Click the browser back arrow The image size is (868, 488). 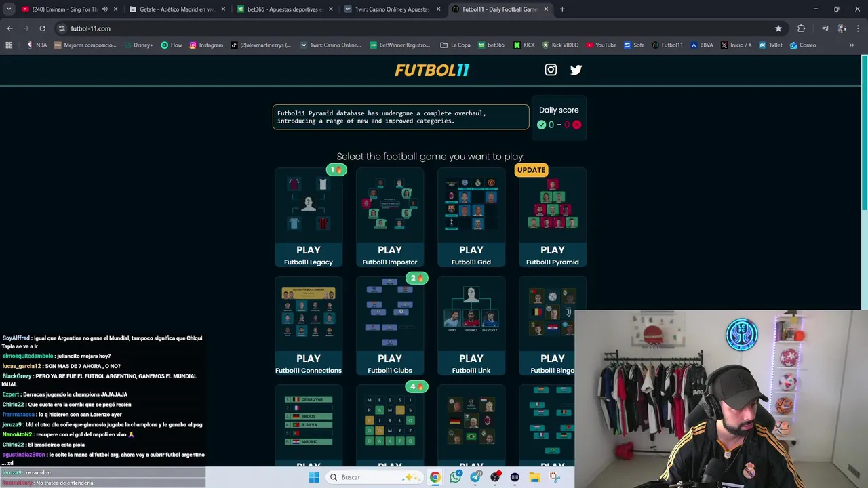[x=9, y=28]
